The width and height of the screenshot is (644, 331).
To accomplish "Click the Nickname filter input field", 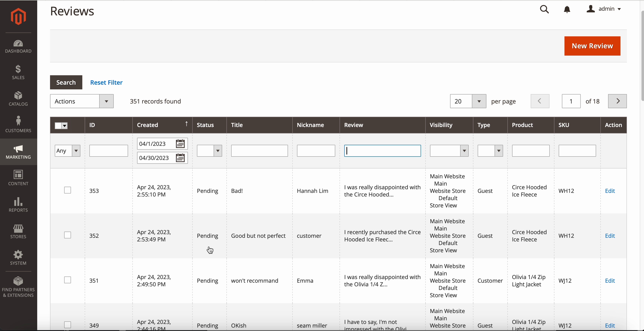I will (x=316, y=151).
